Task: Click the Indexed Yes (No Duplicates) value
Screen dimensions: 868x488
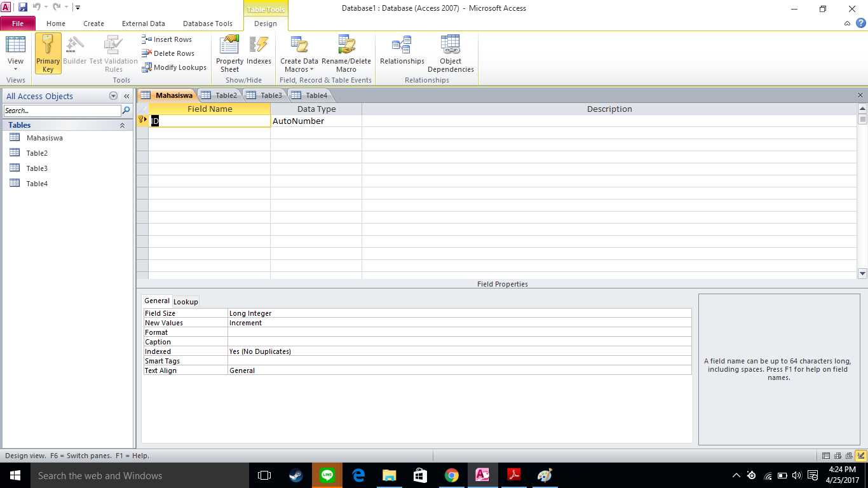Action: coord(459,351)
